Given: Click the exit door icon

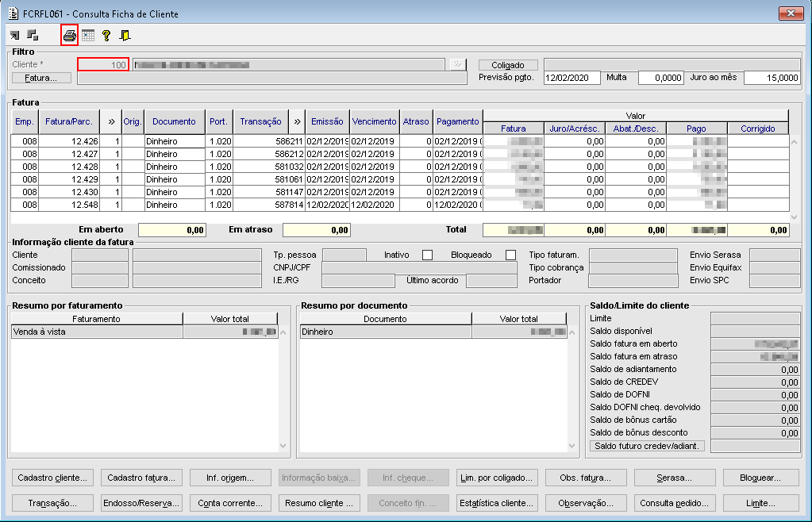Looking at the screenshot, I should click(125, 35).
